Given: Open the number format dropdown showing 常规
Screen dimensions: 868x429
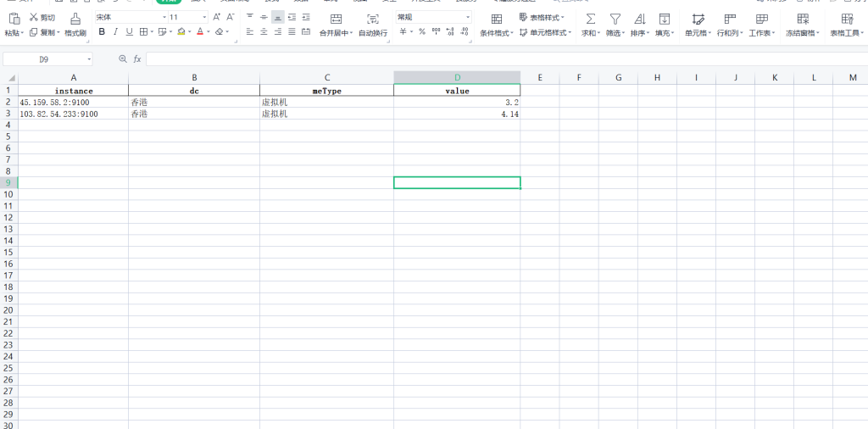Looking at the screenshot, I should (x=433, y=17).
